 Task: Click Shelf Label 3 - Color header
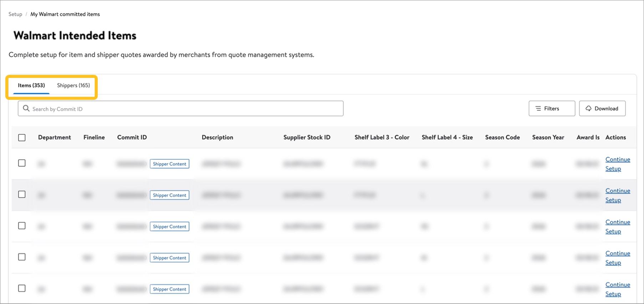(382, 138)
